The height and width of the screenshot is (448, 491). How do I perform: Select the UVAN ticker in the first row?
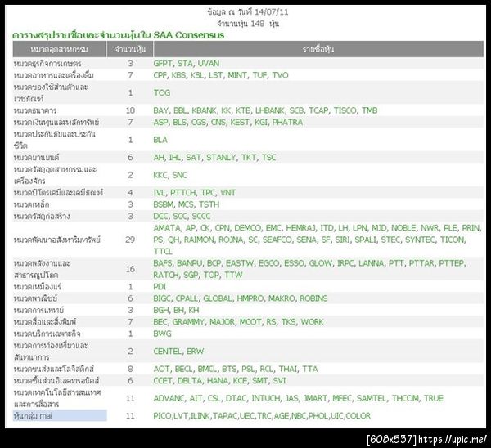[208, 64]
